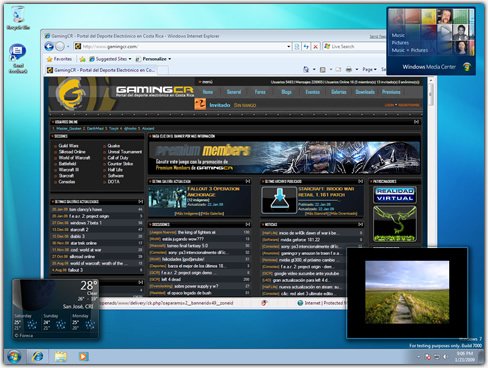Click the Send Feedback desktop icon
Screen dimensions: 488x368
tap(18, 59)
